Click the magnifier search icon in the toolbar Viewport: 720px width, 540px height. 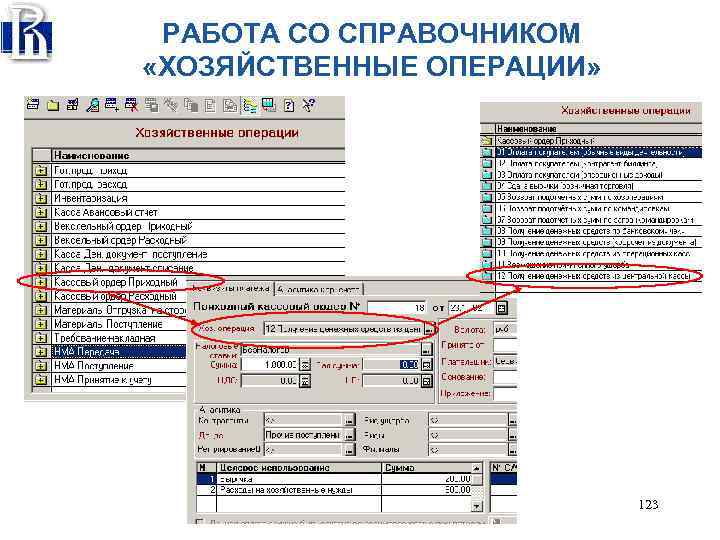92,105
